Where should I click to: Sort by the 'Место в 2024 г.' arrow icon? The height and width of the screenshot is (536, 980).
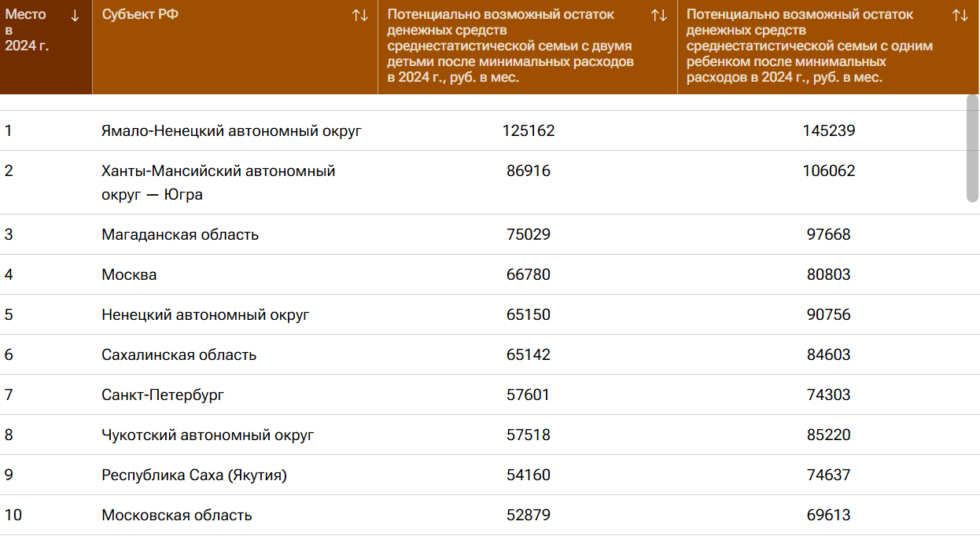click(x=75, y=16)
